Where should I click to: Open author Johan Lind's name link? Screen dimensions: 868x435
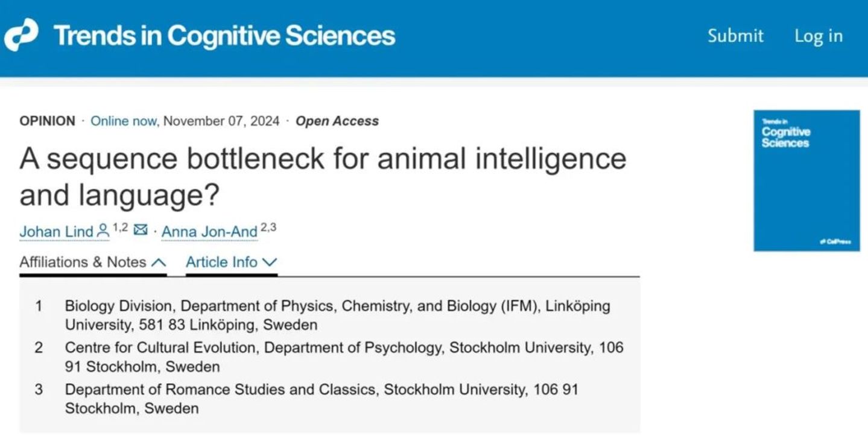click(57, 232)
